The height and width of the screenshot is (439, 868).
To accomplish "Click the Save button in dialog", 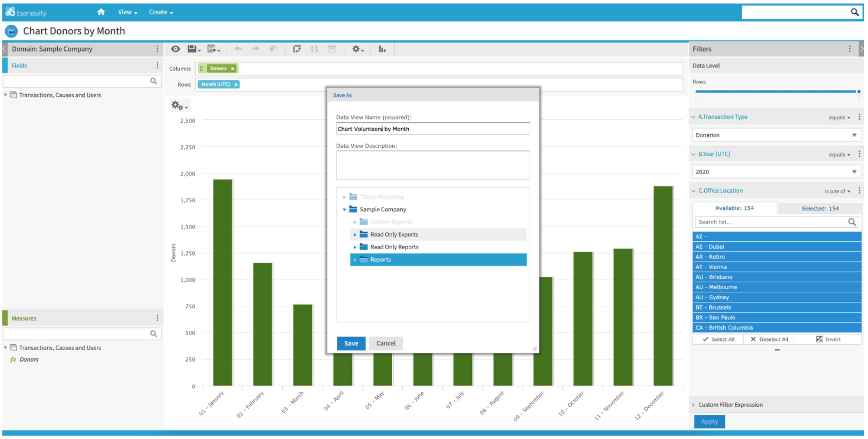I will (351, 343).
